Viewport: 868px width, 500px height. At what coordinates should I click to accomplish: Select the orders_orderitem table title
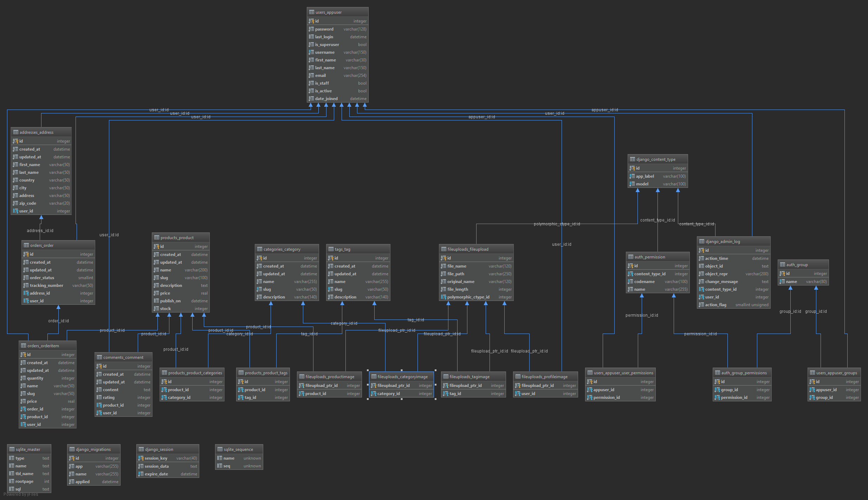pyautogui.click(x=43, y=346)
